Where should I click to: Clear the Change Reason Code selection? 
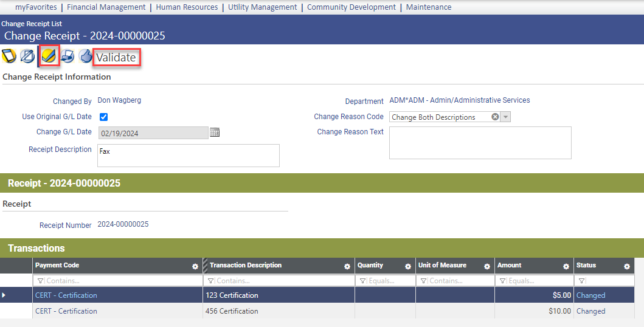click(496, 117)
